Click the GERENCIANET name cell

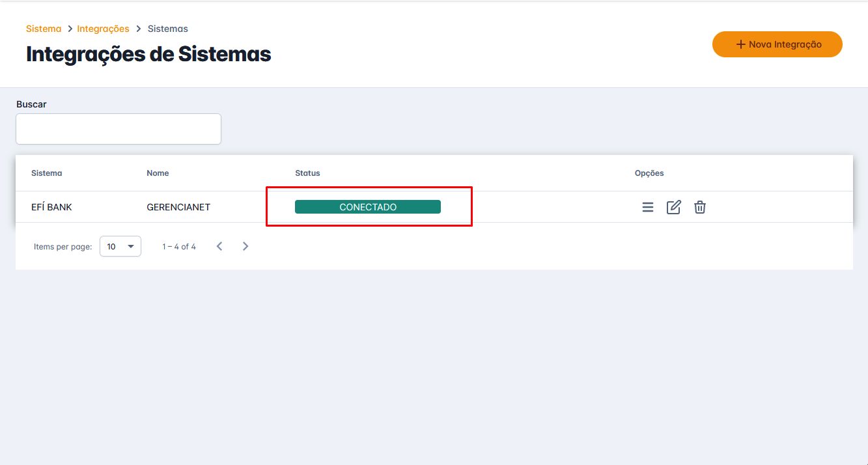(x=178, y=207)
